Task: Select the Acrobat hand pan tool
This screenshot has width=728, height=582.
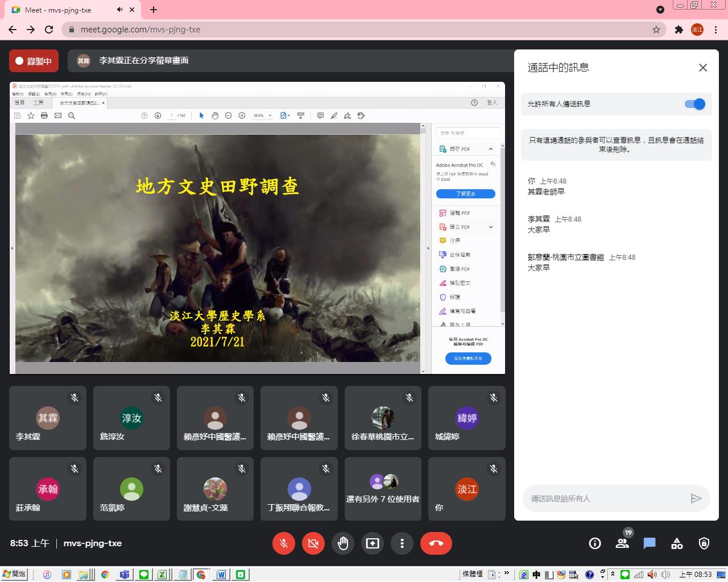Action: tap(215, 115)
